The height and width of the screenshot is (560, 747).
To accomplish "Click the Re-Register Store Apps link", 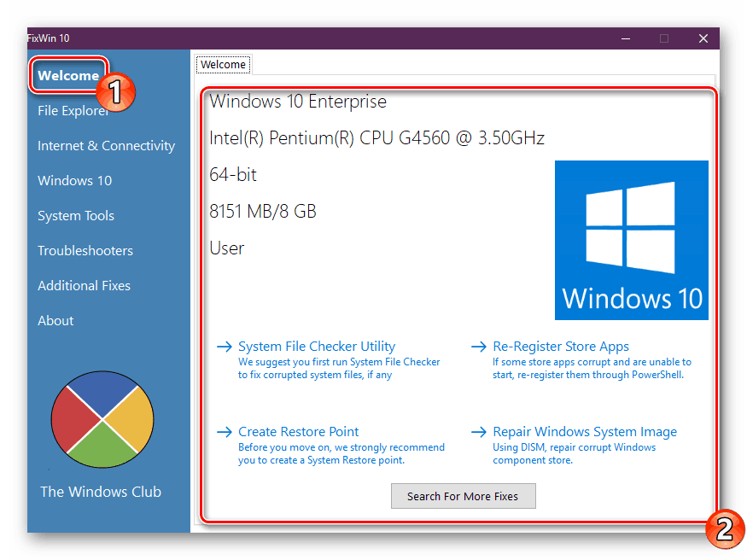I will pos(561,347).
